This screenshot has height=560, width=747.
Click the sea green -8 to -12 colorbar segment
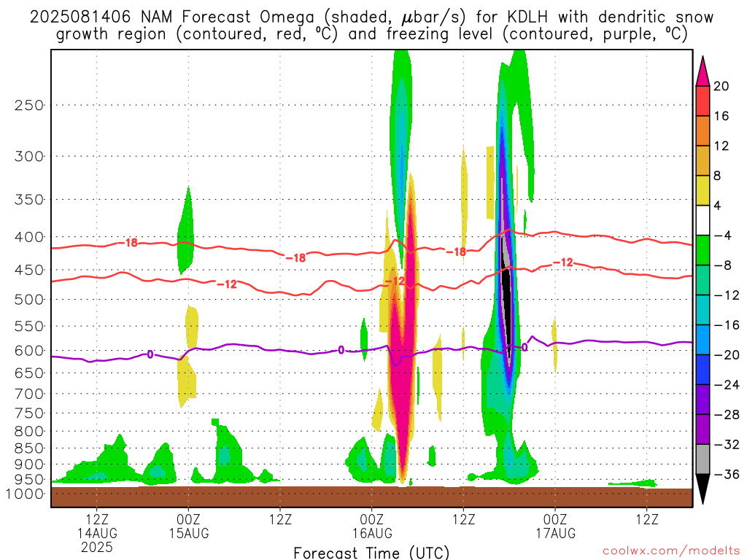703,280
